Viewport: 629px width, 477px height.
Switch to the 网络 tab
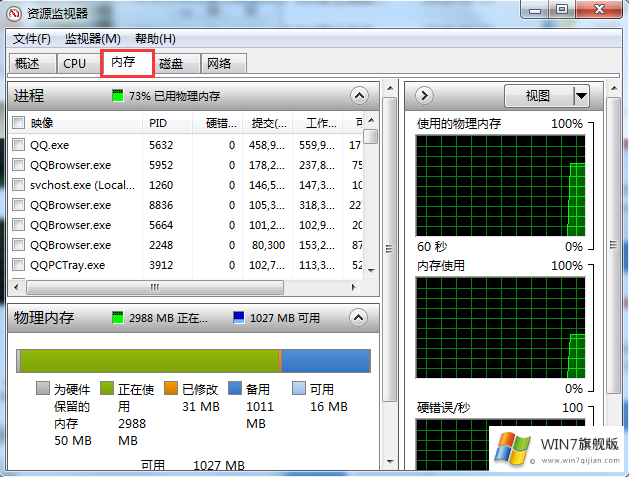(223, 63)
